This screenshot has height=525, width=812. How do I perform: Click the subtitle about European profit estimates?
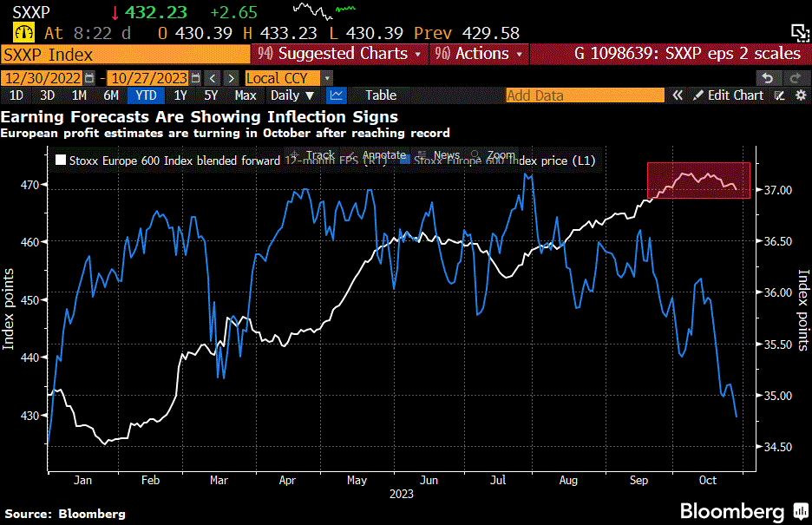click(226, 133)
